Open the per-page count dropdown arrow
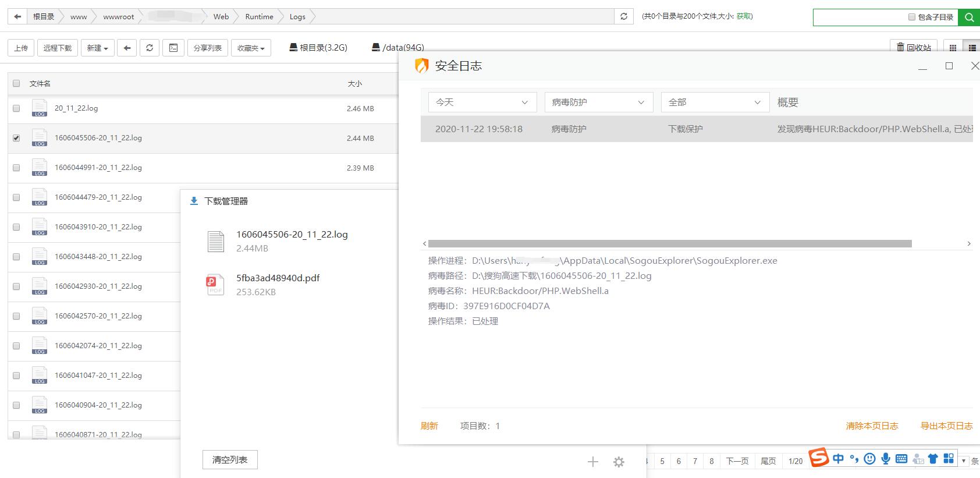Image resolution: width=980 pixels, height=478 pixels. point(964,461)
